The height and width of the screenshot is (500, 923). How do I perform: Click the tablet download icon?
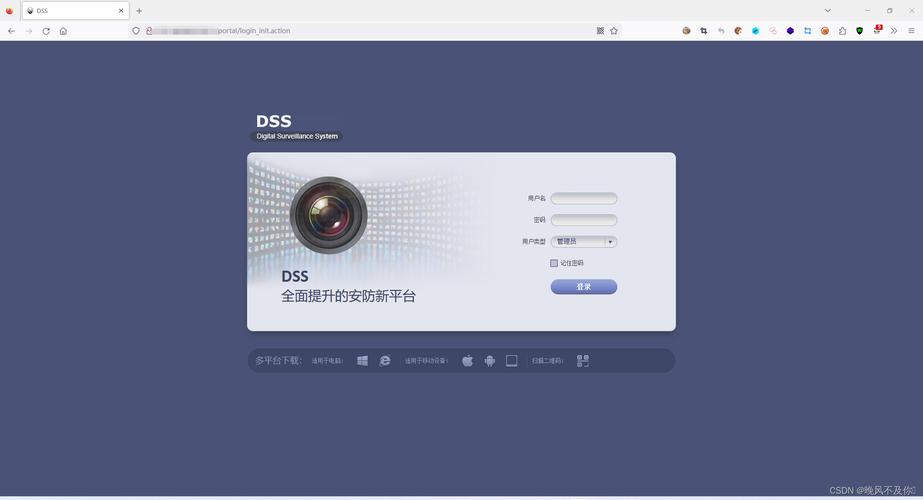coord(512,361)
